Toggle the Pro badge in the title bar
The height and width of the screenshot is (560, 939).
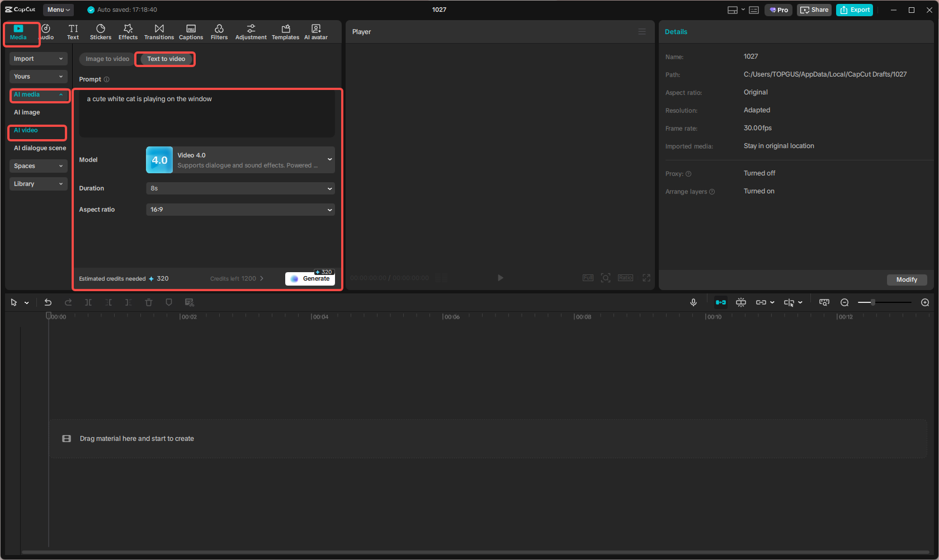click(x=778, y=10)
